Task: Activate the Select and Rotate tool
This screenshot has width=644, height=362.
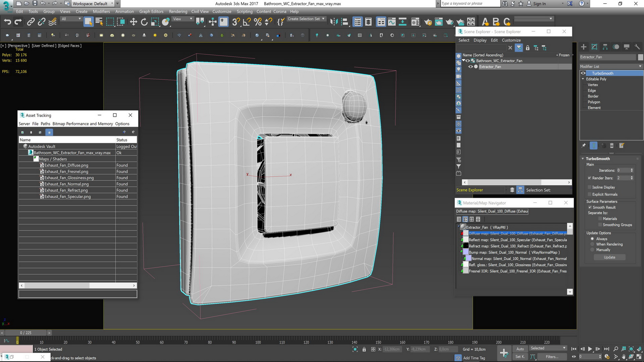Action: [x=144, y=22]
